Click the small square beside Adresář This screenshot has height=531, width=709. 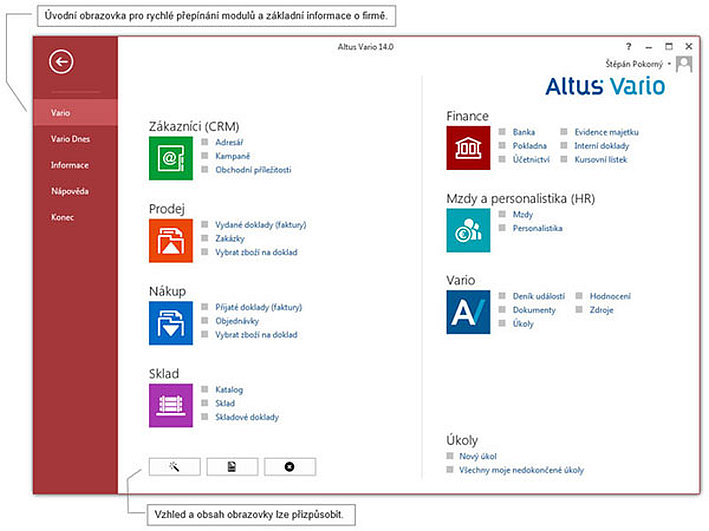pyautogui.click(x=204, y=142)
